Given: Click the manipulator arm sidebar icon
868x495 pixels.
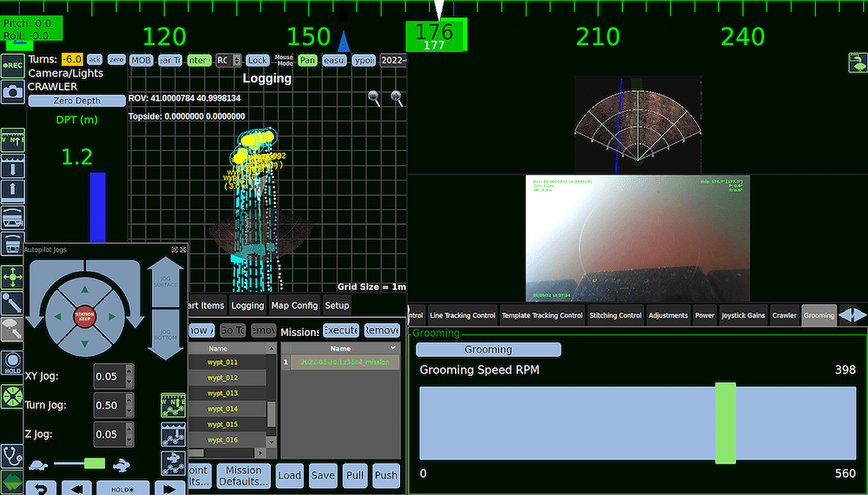Looking at the screenshot, I should (x=12, y=303).
